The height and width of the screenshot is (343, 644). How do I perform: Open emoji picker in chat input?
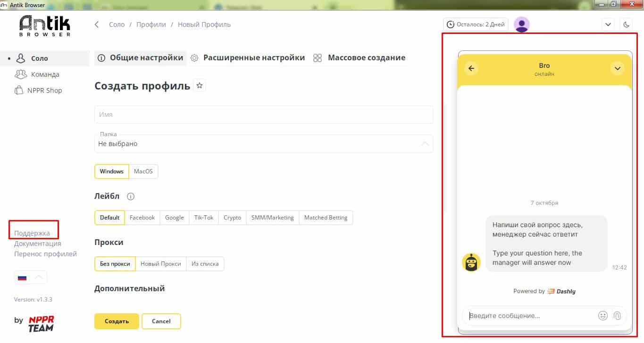(602, 316)
